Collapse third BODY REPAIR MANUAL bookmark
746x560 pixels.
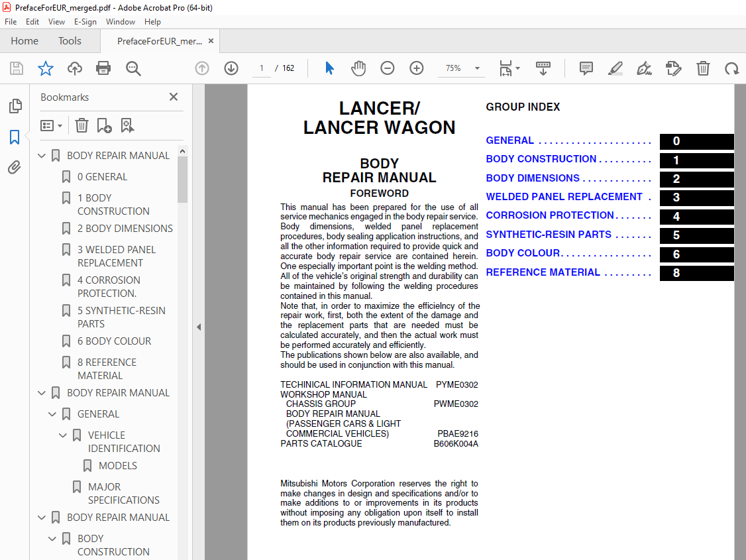[x=42, y=518]
